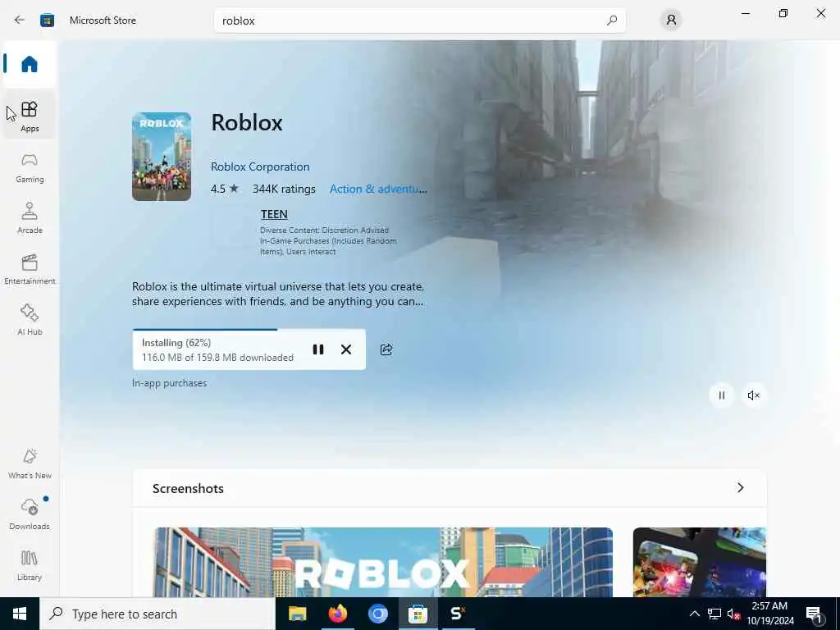
Task: Click the network tray icon
Action: pos(714,614)
